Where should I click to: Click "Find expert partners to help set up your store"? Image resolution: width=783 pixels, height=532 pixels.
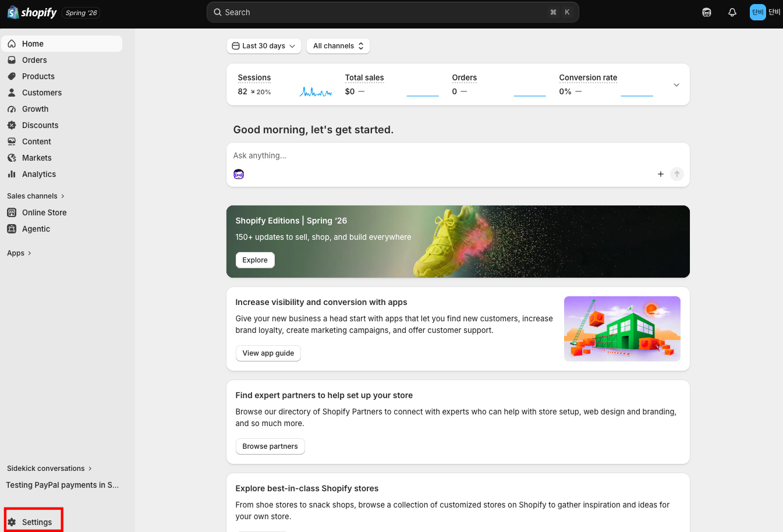coord(324,395)
